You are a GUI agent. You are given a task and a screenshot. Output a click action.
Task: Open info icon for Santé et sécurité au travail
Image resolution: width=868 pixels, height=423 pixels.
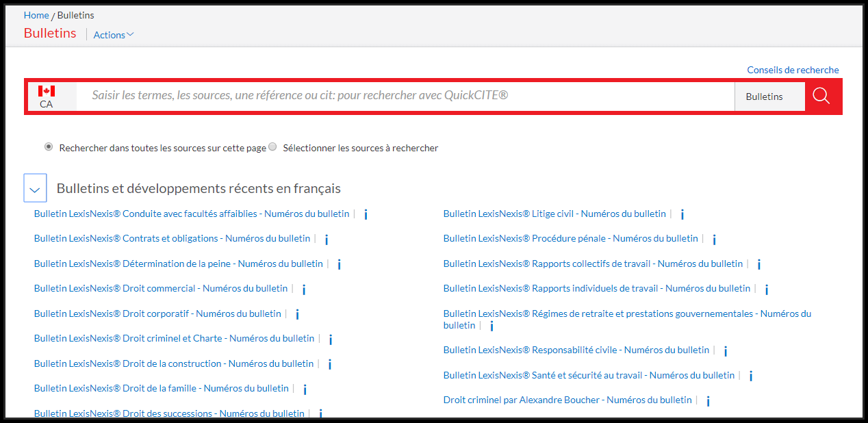tap(751, 376)
